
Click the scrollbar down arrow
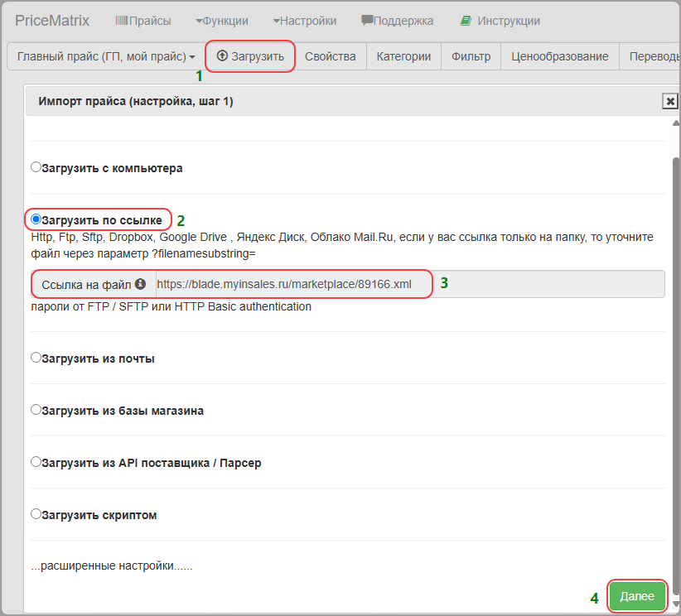pos(676,604)
